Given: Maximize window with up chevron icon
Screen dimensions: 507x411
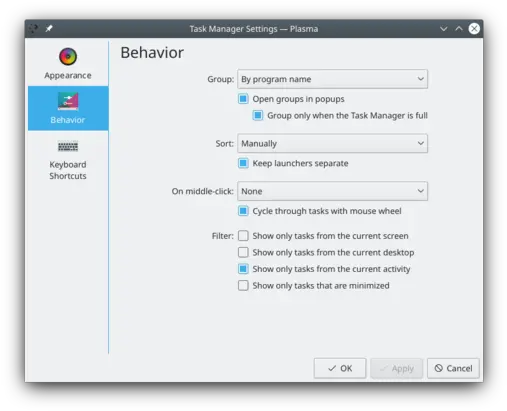Looking at the screenshot, I should [x=459, y=29].
